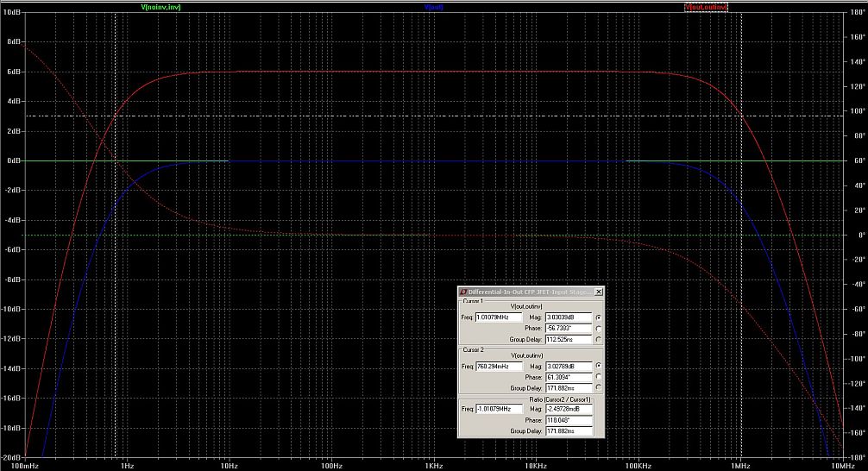Click the blue V(out) trace label
868x471 pixels.
point(433,7)
